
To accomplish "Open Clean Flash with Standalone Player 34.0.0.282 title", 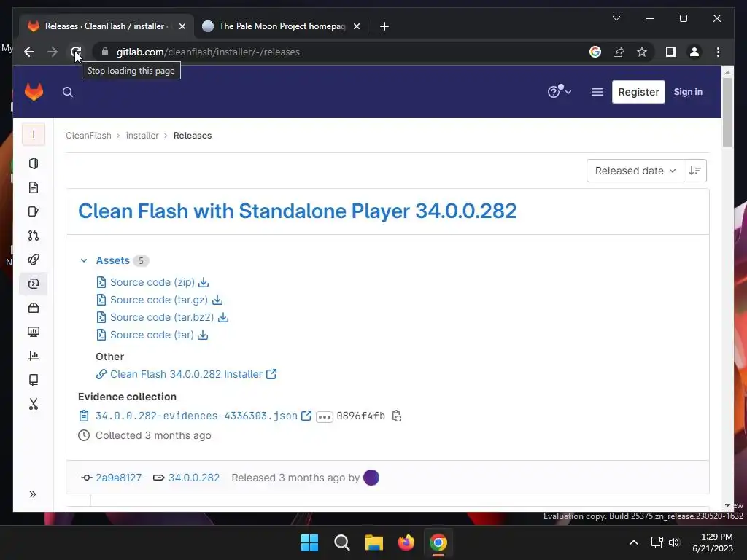I will point(298,211).
